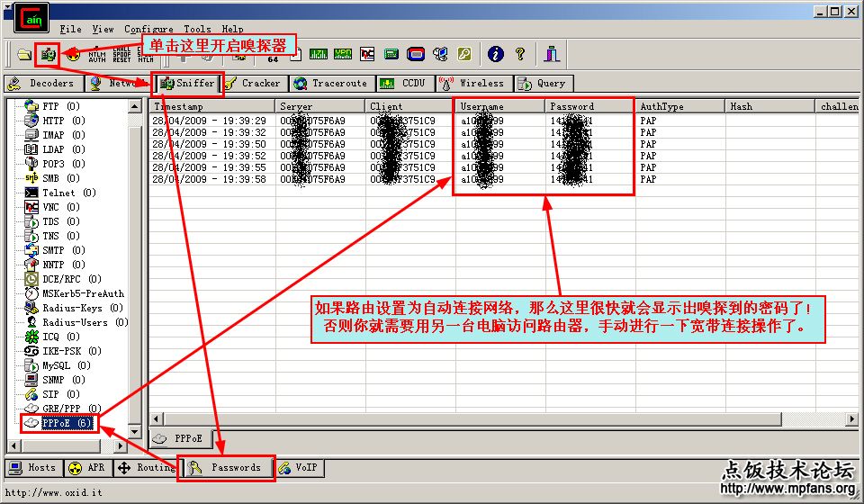
Task: Start the sniffer with the network card icon
Action: pos(49,54)
